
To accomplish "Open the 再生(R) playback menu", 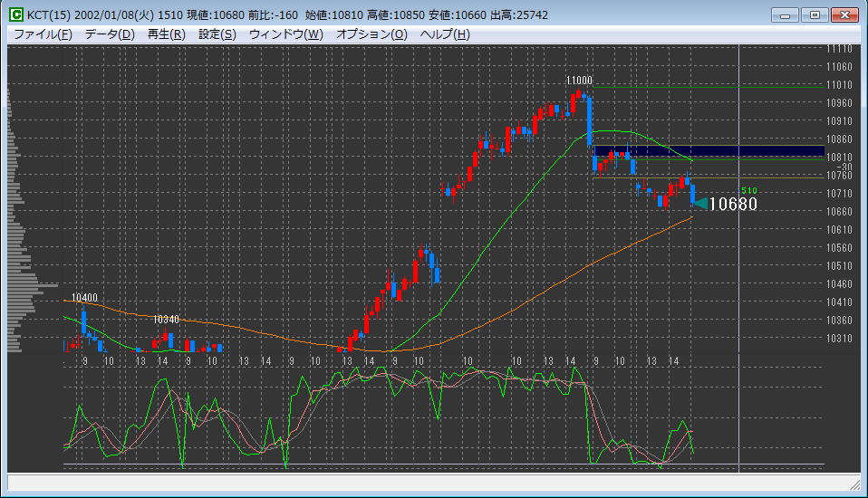I will (166, 34).
